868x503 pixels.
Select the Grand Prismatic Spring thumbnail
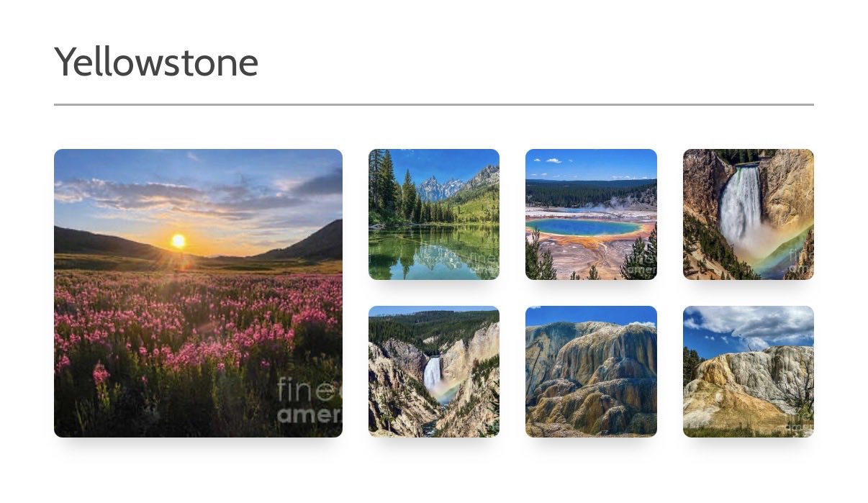591,214
